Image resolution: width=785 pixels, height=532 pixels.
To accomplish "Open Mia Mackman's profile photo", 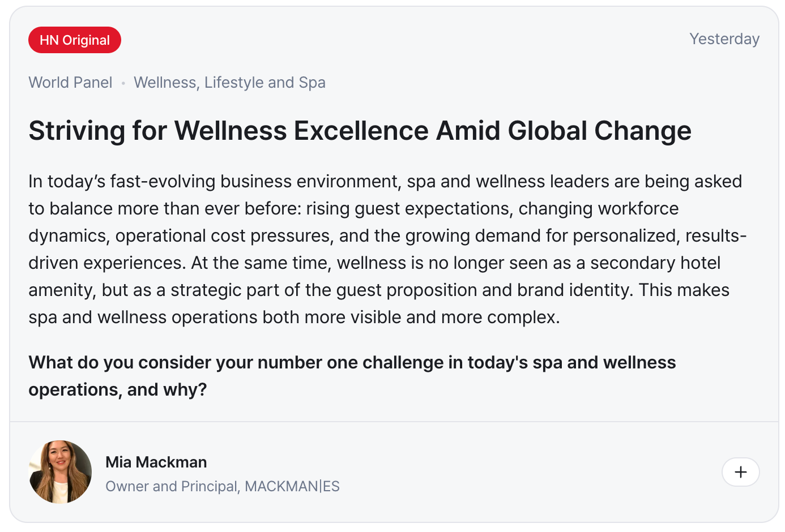I will pos(60,472).
